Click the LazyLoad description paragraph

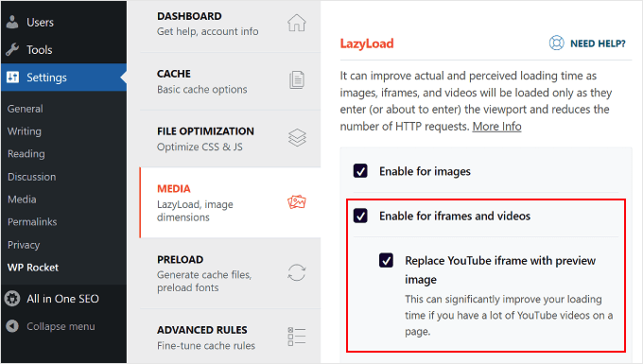click(476, 101)
